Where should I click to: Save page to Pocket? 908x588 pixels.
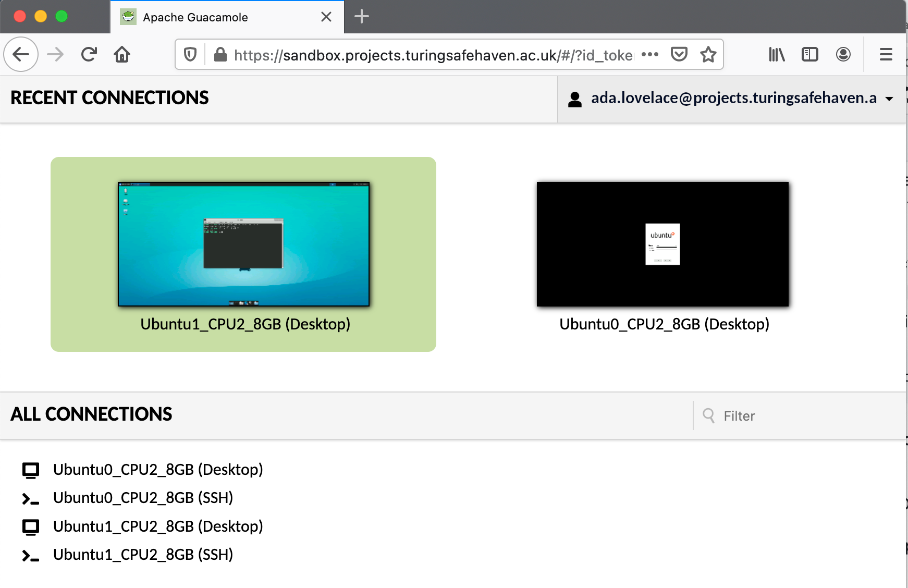click(x=679, y=54)
